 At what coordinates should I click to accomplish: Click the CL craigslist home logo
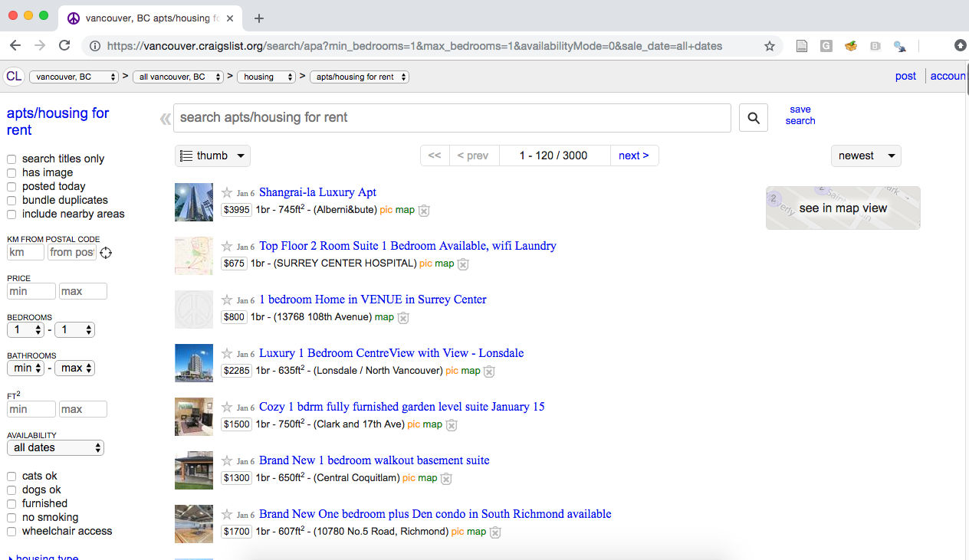coord(14,77)
